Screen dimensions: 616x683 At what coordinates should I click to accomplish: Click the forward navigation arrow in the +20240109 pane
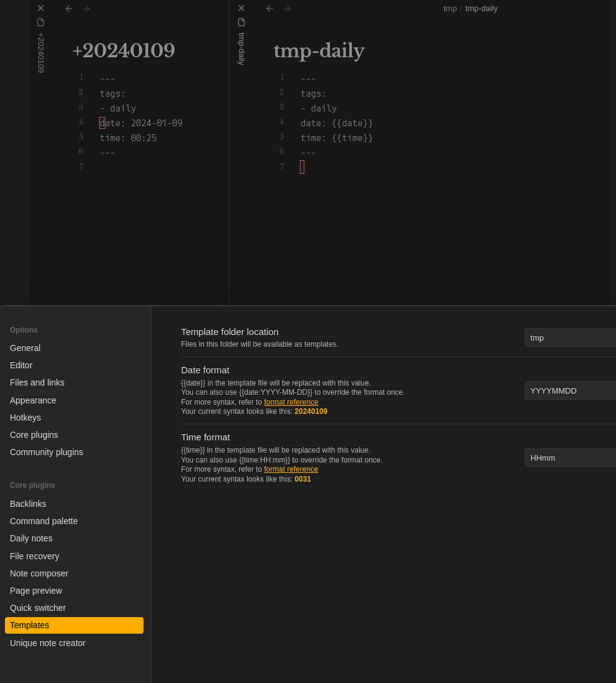pyautogui.click(x=86, y=8)
